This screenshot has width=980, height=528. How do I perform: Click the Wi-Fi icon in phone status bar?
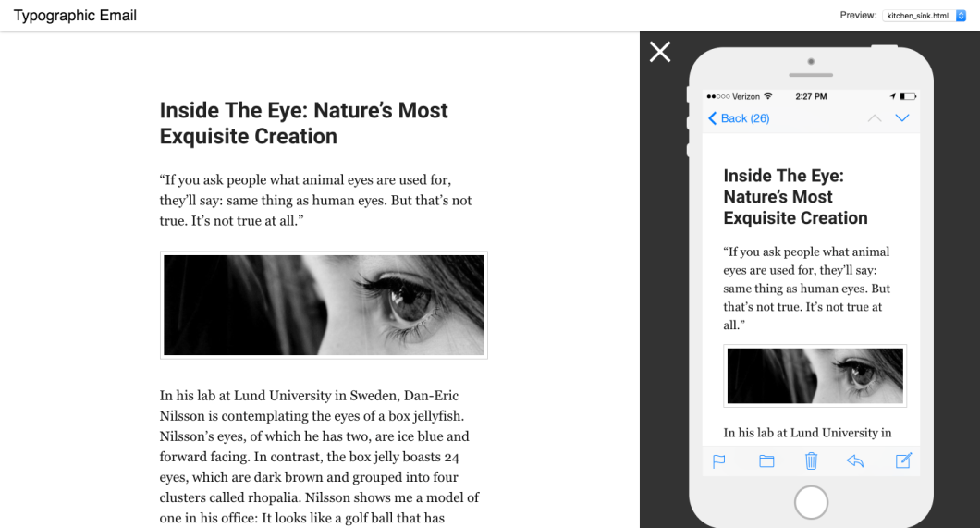(x=768, y=96)
